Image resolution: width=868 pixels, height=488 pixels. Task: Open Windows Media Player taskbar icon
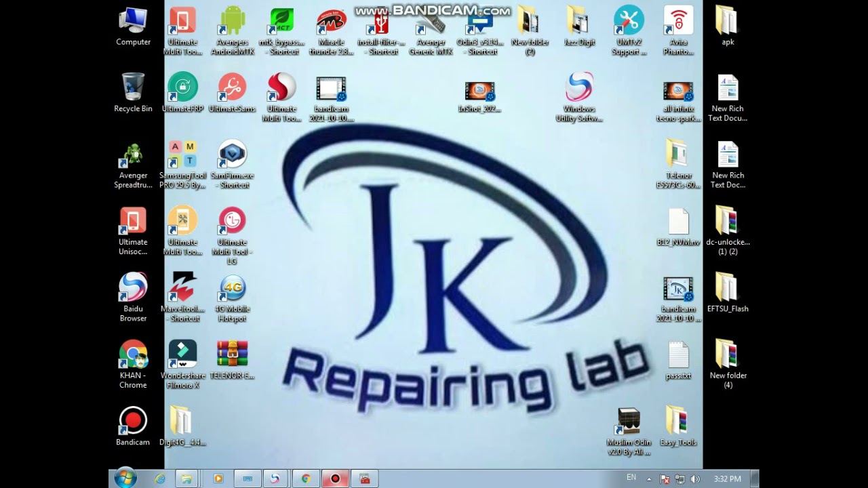tap(218, 479)
